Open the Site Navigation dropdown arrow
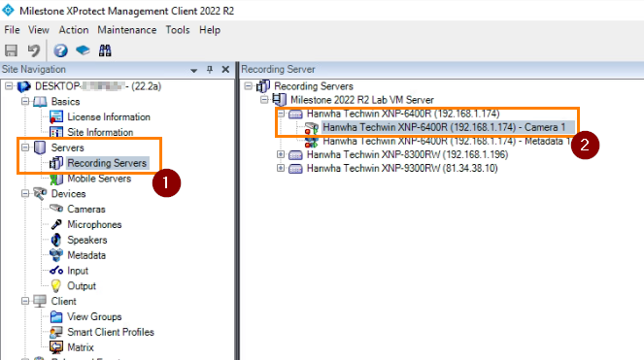Viewport: 644px width, 360px height. pyautogui.click(x=194, y=70)
